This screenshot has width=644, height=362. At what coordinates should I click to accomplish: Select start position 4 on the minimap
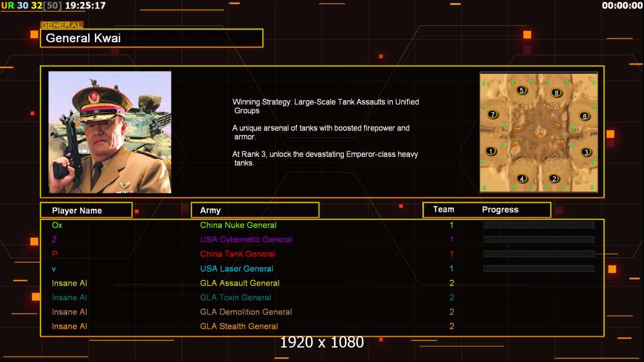(521, 179)
